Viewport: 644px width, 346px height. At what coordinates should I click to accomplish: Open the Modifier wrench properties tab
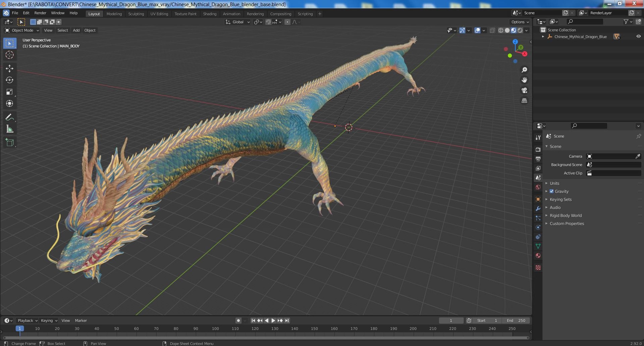[x=538, y=209]
